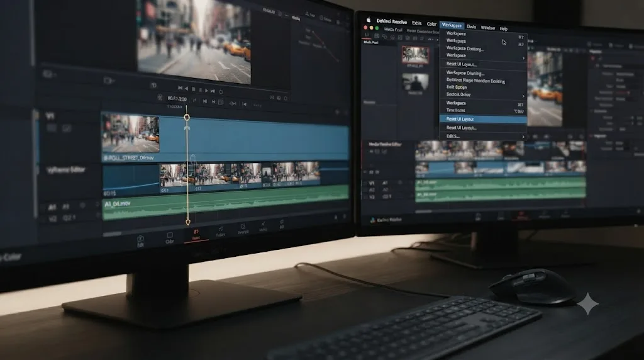The image size is (644, 360).
Task: Select the silhouette clip thumbnail in the media pool
Action: 415,82
